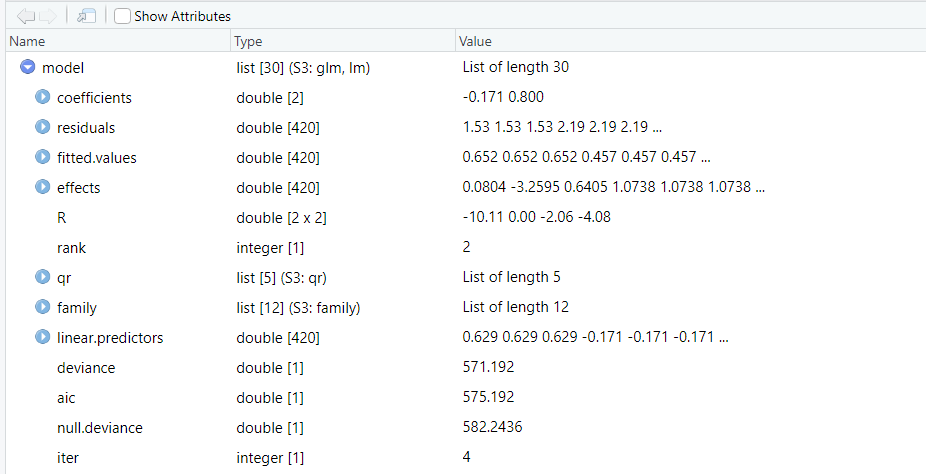
Task: Select the deviance row
Action: click(x=86, y=368)
